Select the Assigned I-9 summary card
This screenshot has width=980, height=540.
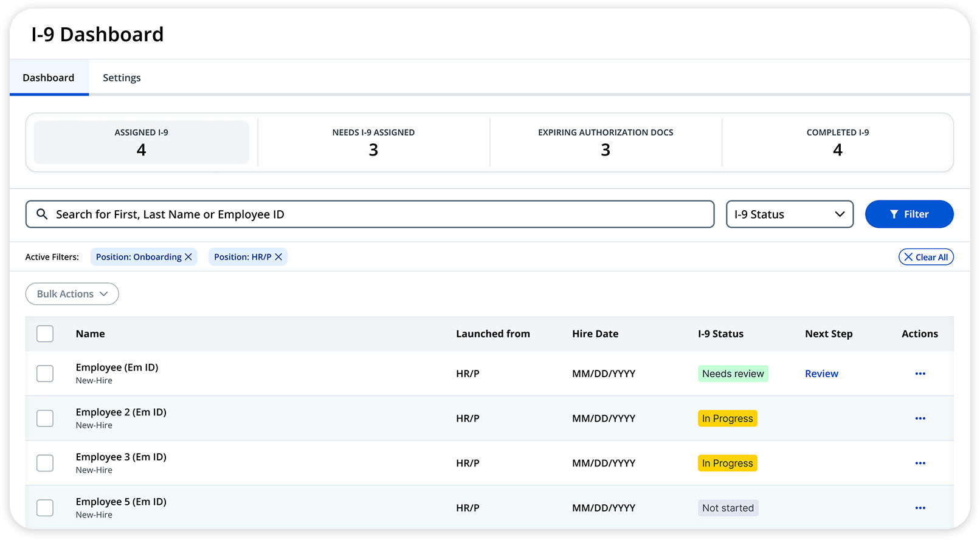(142, 142)
